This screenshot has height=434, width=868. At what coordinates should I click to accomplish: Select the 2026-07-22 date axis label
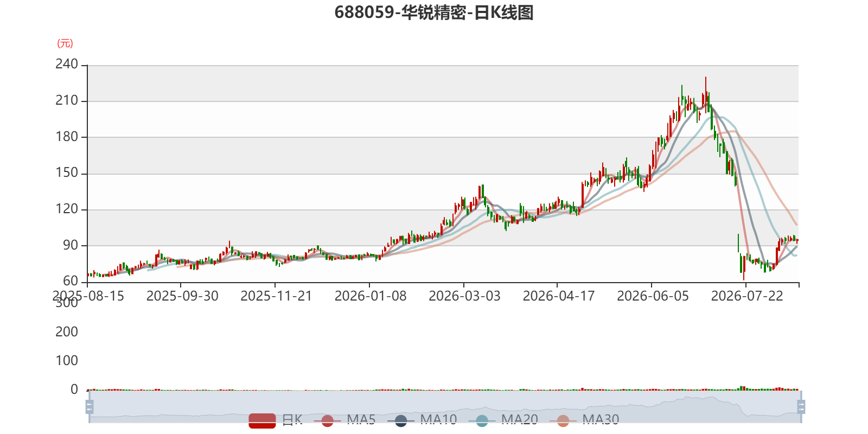tap(747, 296)
